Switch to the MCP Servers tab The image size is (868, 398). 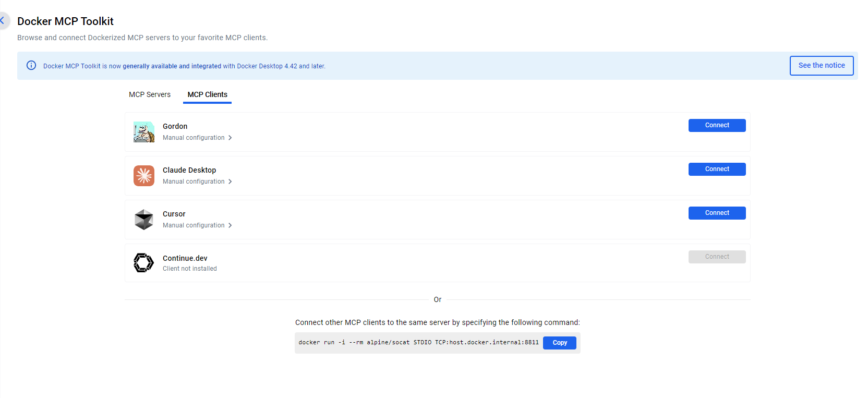click(x=150, y=94)
